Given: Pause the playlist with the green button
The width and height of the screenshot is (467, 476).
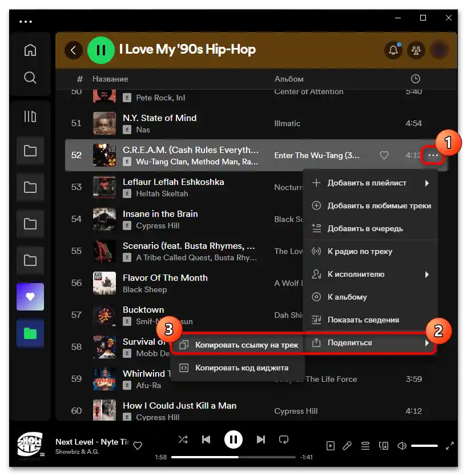Looking at the screenshot, I should [x=101, y=50].
